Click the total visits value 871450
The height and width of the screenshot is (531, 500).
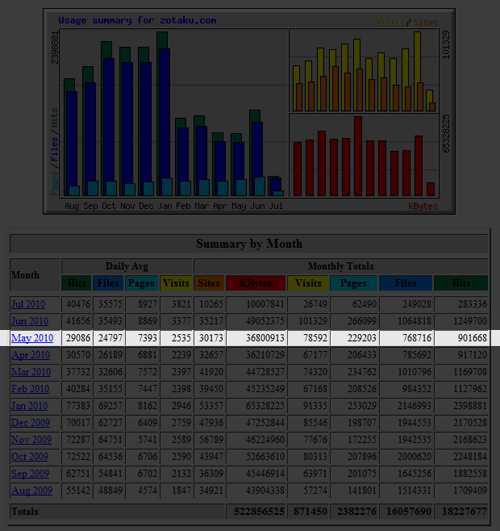click(x=310, y=511)
